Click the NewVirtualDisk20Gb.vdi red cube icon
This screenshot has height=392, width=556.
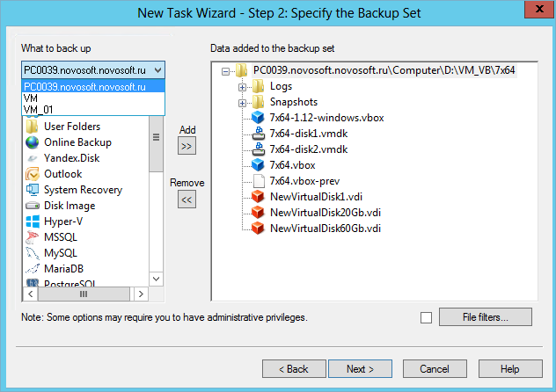[258, 213]
